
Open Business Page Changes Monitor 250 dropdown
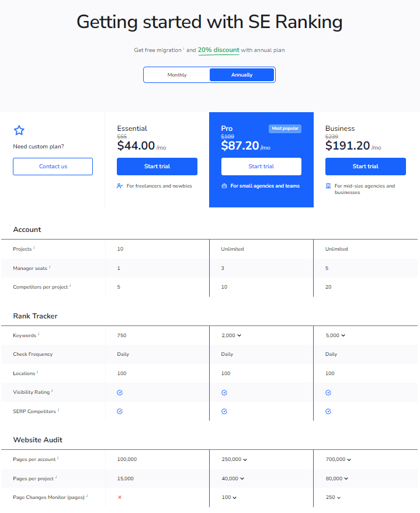pos(333,497)
